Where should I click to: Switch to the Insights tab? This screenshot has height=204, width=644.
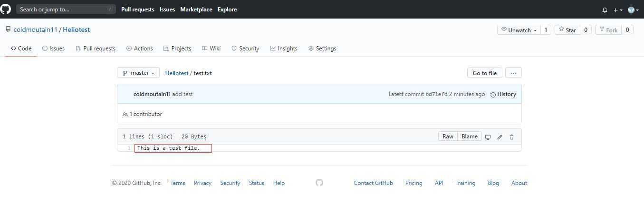(x=284, y=49)
